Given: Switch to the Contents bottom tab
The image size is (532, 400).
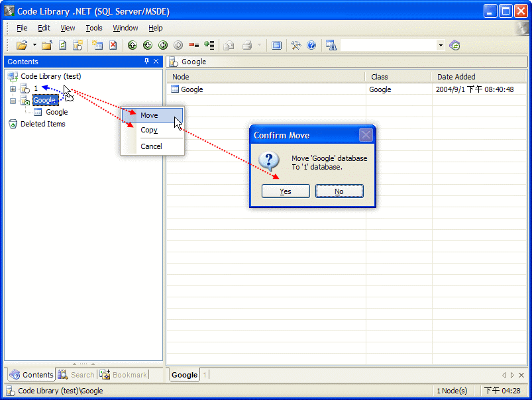Looking at the screenshot, I should (x=32, y=375).
